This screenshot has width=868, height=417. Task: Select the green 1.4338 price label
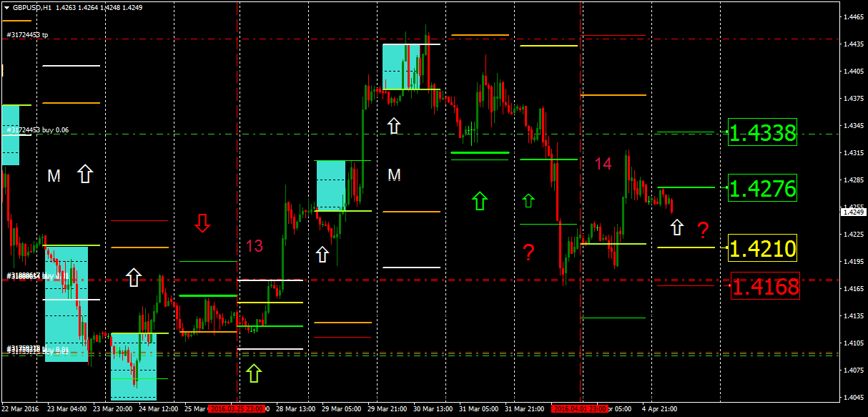pos(762,132)
